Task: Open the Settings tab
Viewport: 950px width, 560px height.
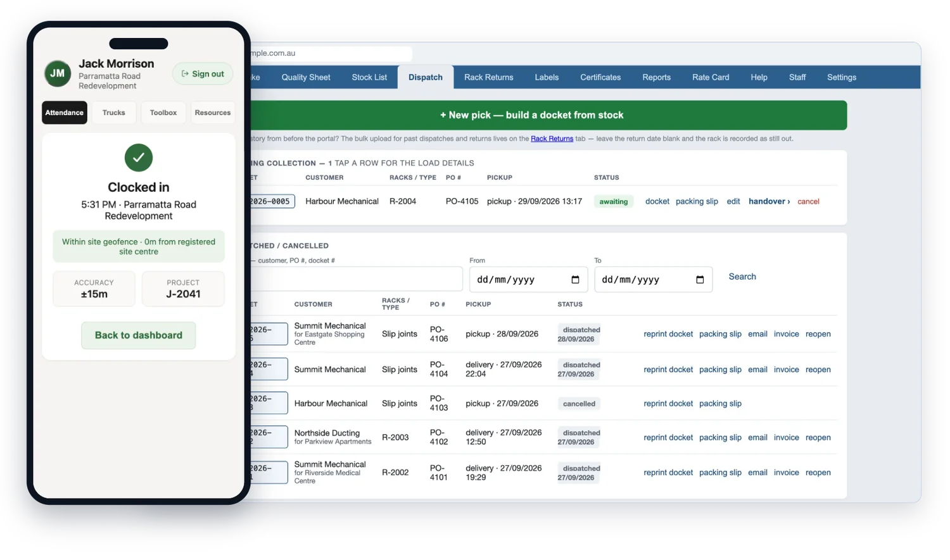Action: 842,77
